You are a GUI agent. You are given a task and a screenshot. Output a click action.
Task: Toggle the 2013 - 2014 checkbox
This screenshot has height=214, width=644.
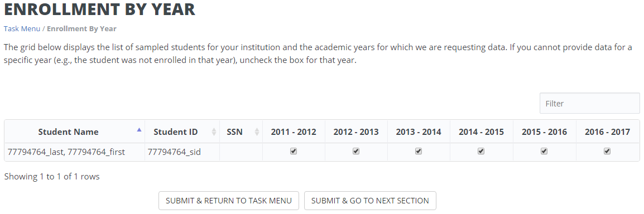pyautogui.click(x=418, y=151)
